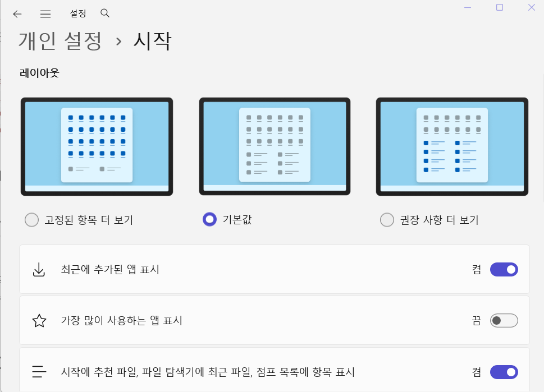544x392 pixels.
Task: Disable the 시작에 추천 파일 표시 toggle
Action: [x=504, y=372]
